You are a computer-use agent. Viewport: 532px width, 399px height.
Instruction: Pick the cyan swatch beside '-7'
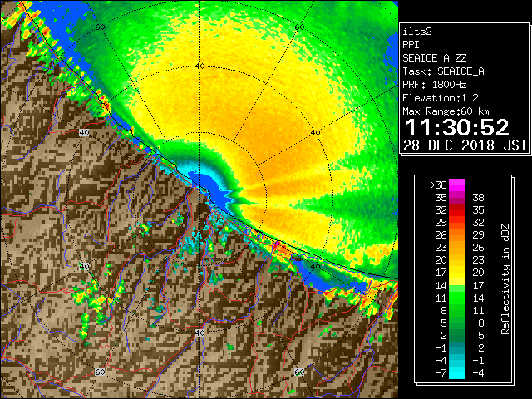tap(457, 373)
